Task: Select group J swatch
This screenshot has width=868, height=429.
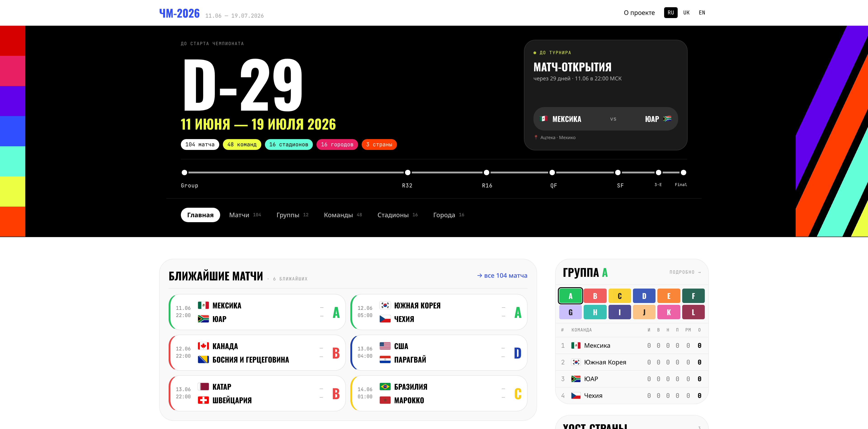Action: click(644, 312)
